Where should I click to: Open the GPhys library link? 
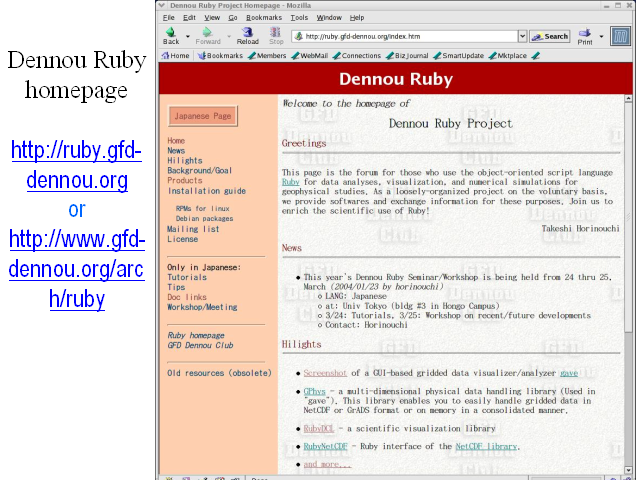pos(314,391)
